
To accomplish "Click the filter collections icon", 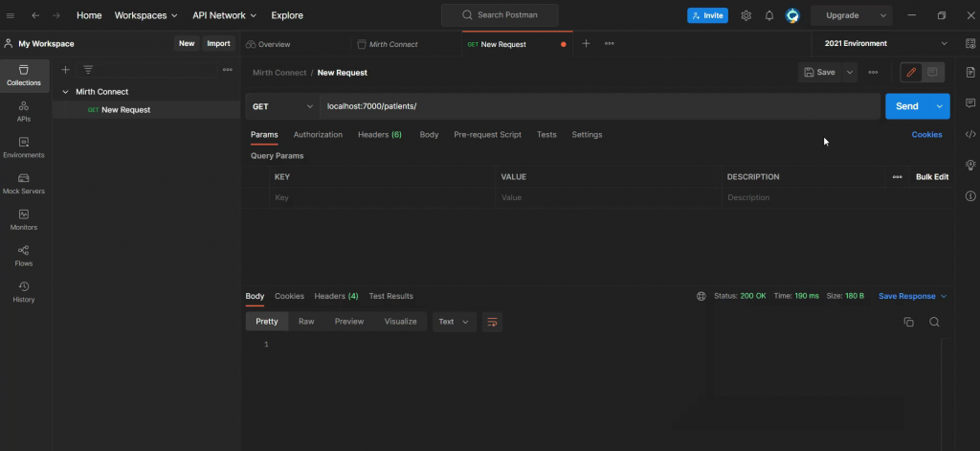I will coord(88,70).
